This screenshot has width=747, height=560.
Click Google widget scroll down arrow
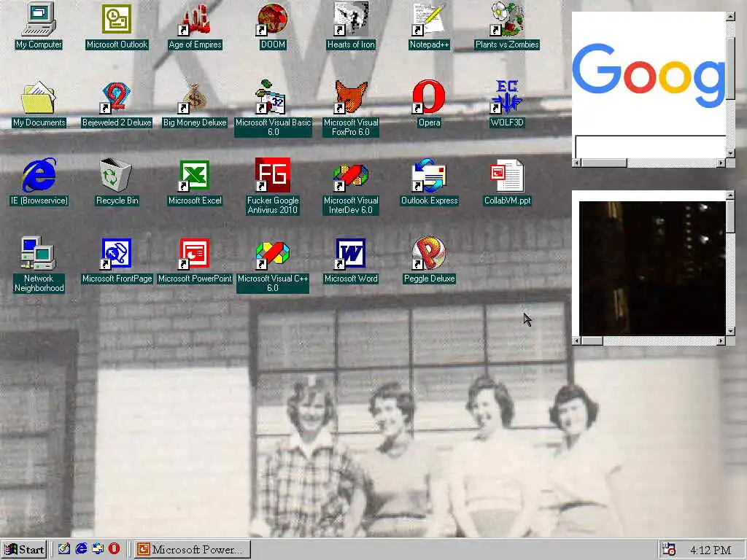click(x=730, y=154)
